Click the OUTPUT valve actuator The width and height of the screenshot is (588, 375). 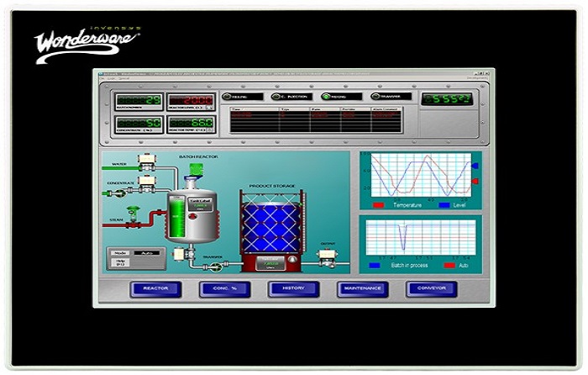tap(328, 255)
